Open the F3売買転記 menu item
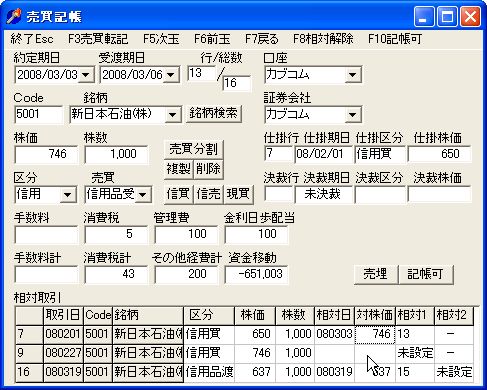The image size is (487, 390). (x=98, y=39)
